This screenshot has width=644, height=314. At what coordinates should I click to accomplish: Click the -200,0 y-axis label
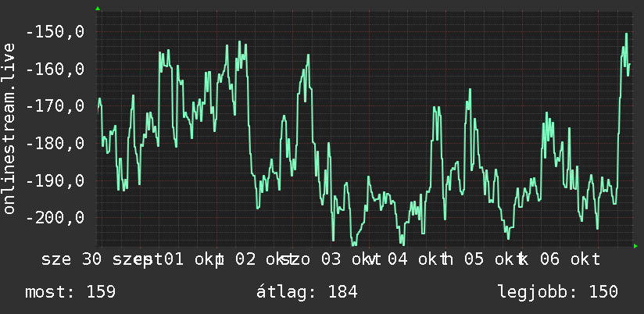[x=55, y=218]
